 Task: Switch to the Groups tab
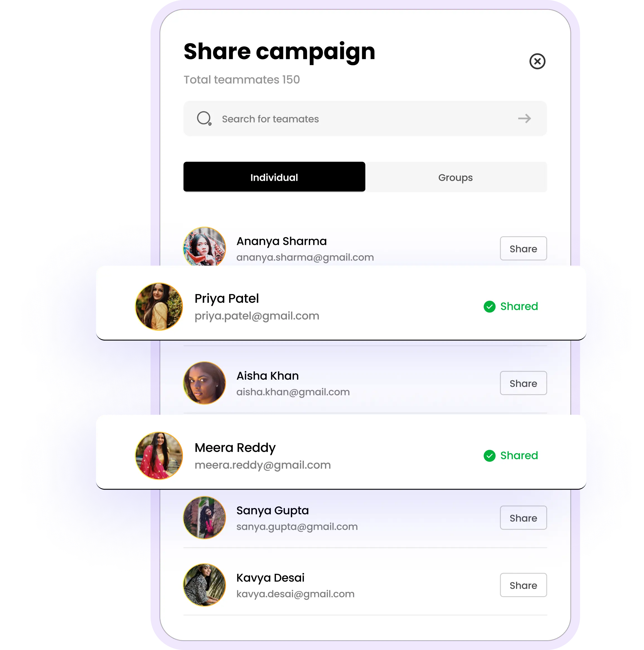(456, 177)
